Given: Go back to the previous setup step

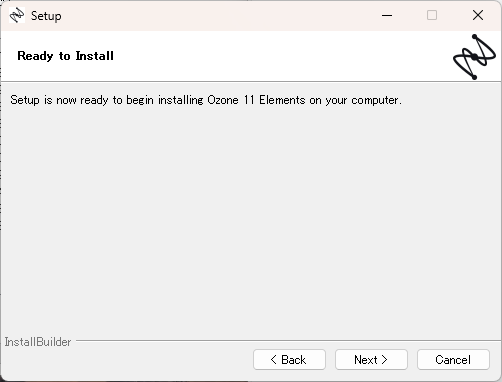Looking at the screenshot, I should [289, 360].
